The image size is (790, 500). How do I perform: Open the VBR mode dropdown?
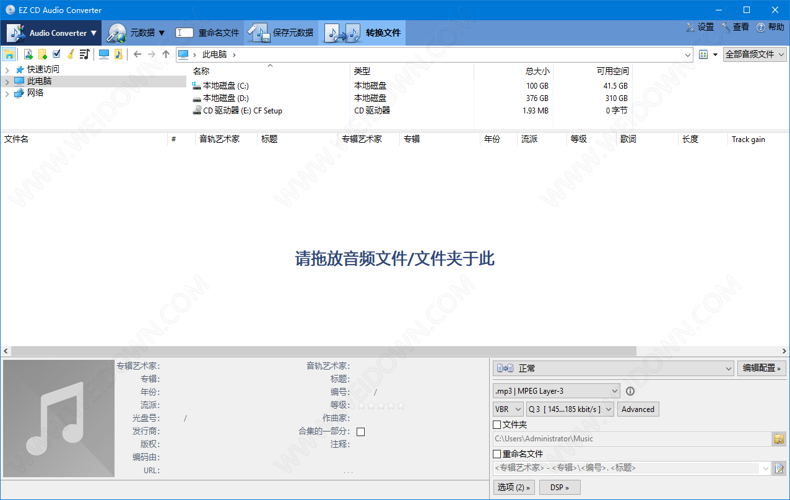click(x=508, y=409)
